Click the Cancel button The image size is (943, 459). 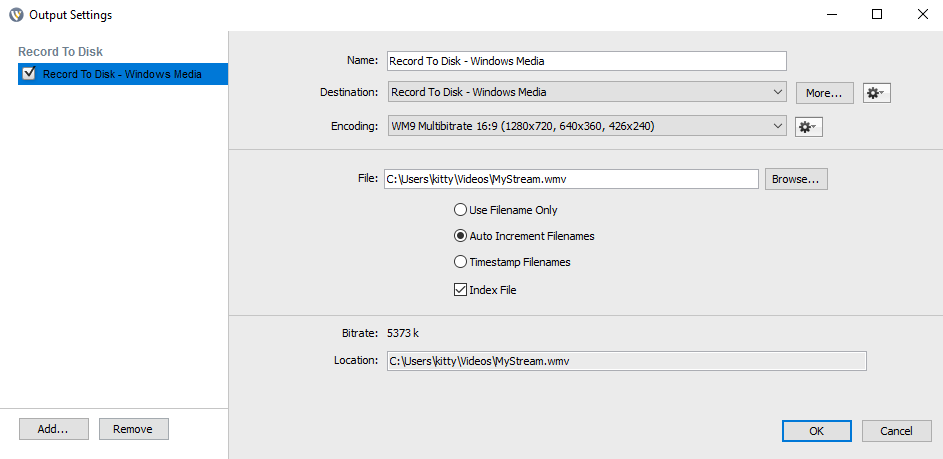point(897,431)
